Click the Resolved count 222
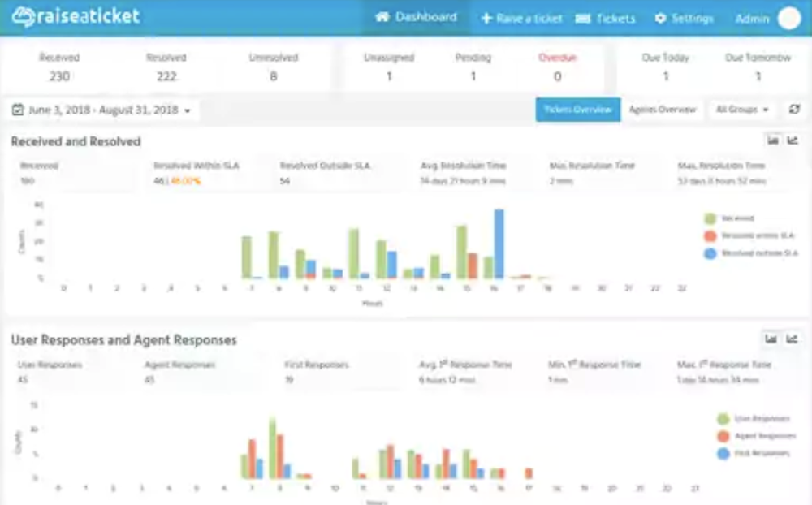812x505 pixels. [x=166, y=76]
